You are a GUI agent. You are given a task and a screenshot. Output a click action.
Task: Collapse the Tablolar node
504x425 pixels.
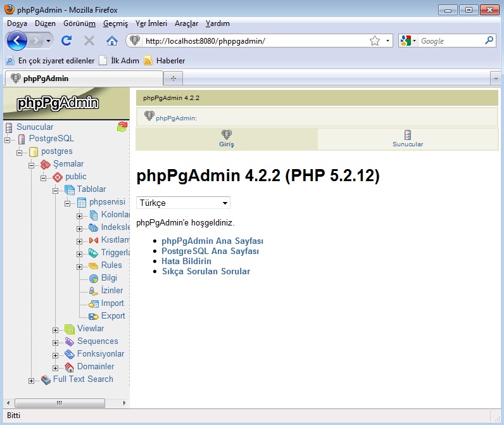(x=55, y=191)
